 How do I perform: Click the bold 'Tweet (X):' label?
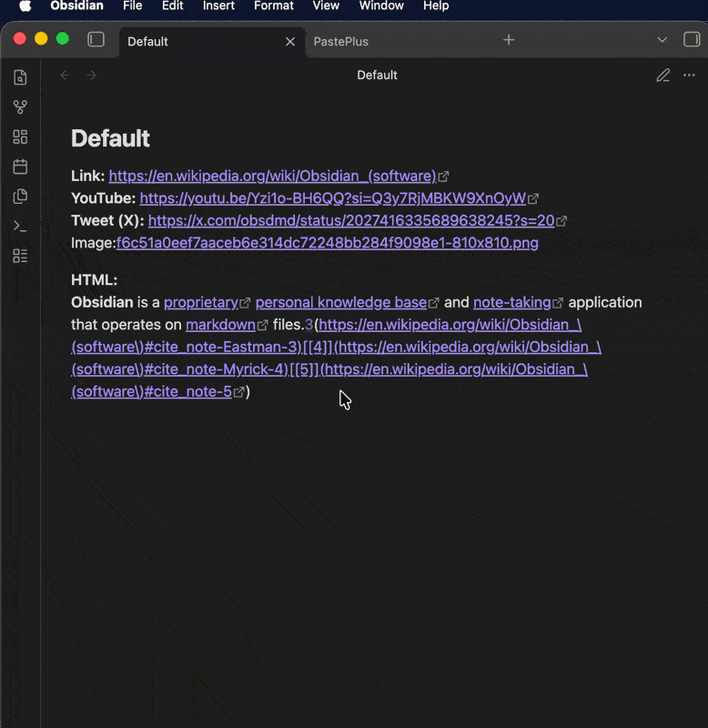107,221
